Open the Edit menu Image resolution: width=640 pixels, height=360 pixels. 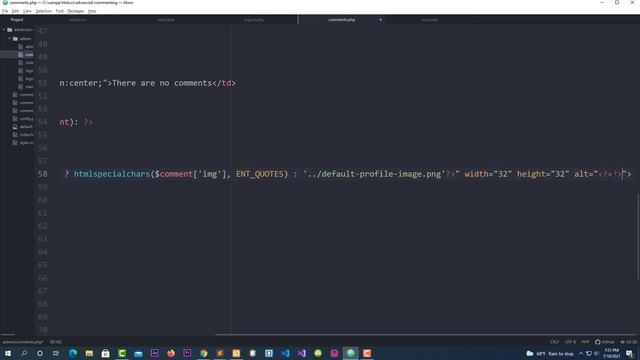(16, 11)
